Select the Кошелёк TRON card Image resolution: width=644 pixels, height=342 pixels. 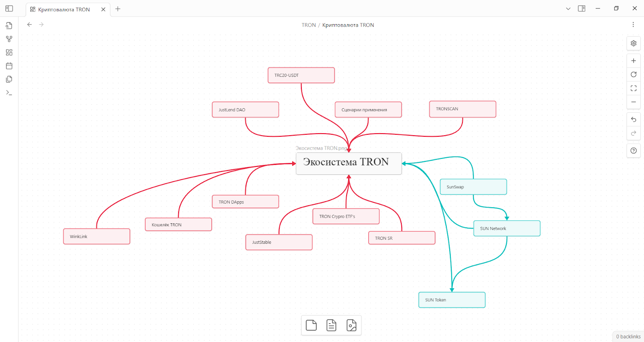click(178, 225)
